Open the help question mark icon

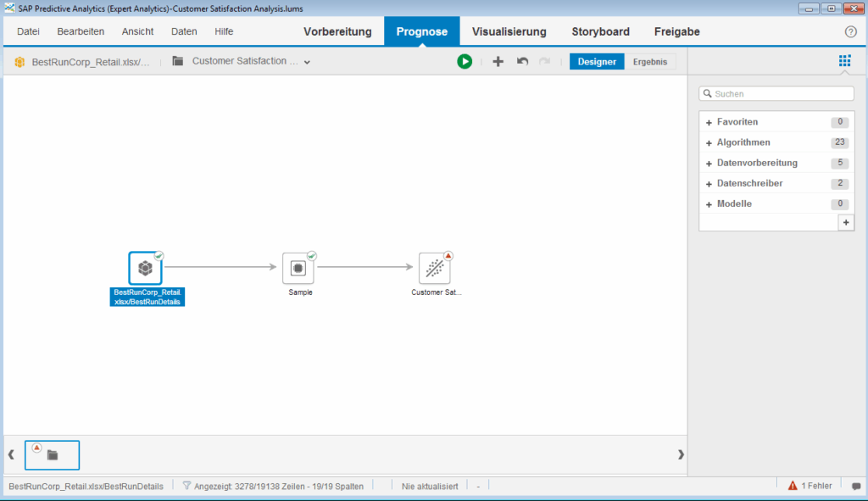[851, 31]
